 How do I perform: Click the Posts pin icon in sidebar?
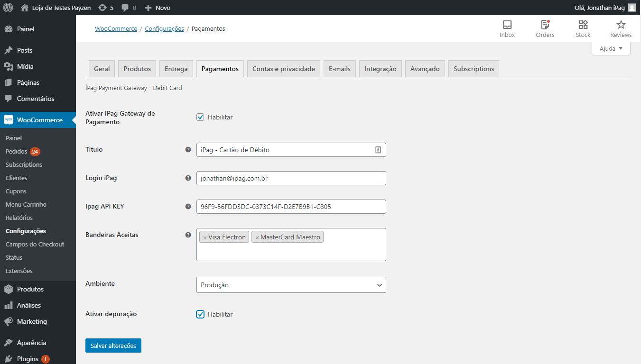[9, 50]
